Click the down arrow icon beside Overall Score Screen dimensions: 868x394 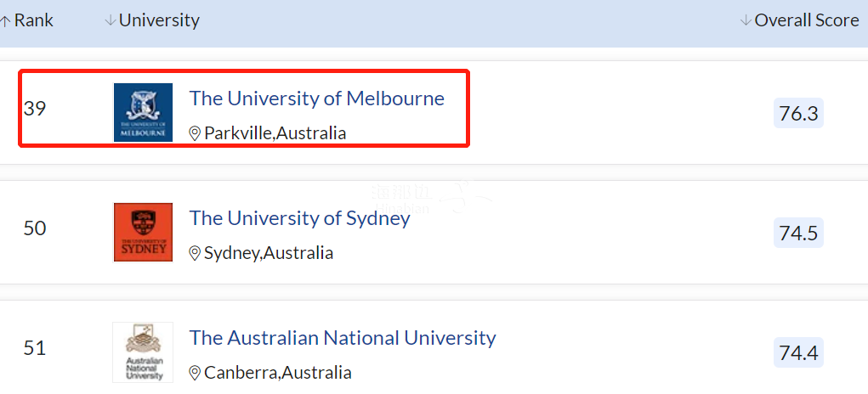coord(746,20)
